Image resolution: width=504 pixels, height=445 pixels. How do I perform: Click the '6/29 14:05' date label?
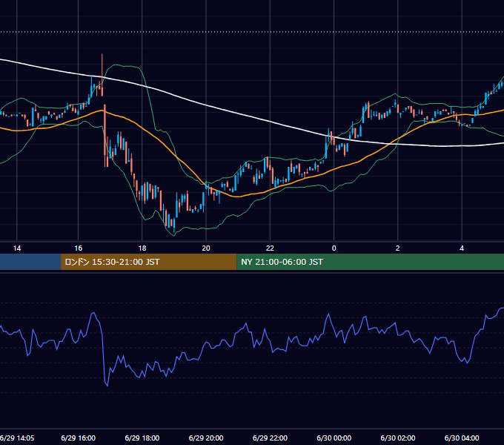17,438
